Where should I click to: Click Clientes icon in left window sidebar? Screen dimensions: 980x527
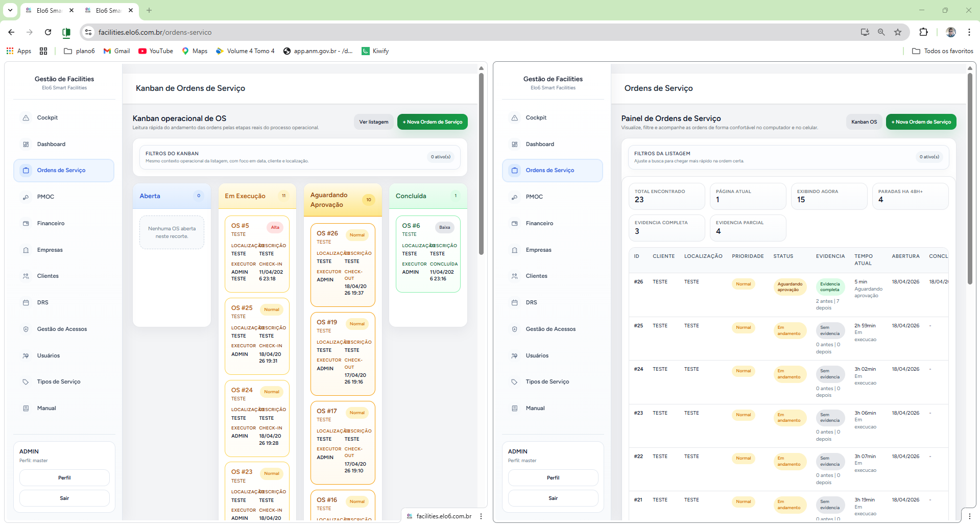tap(26, 276)
